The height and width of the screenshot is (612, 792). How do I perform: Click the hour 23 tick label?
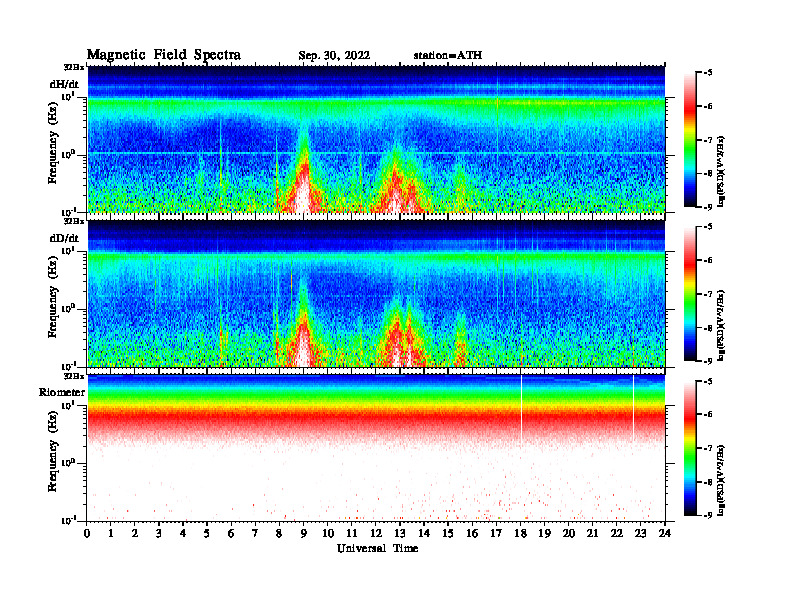pyautogui.click(x=640, y=534)
